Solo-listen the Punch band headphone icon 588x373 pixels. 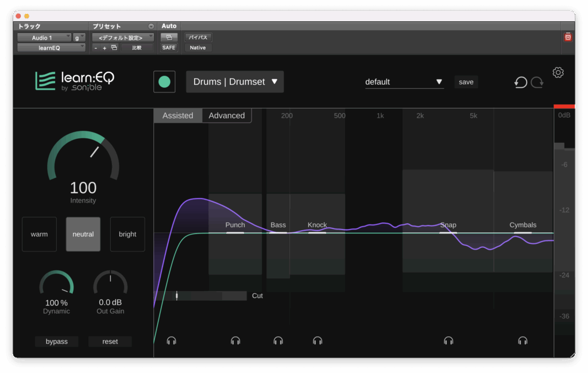click(x=235, y=340)
